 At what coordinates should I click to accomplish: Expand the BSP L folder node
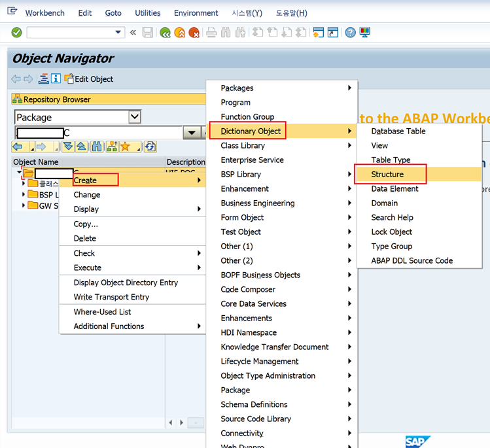pos(24,194)
